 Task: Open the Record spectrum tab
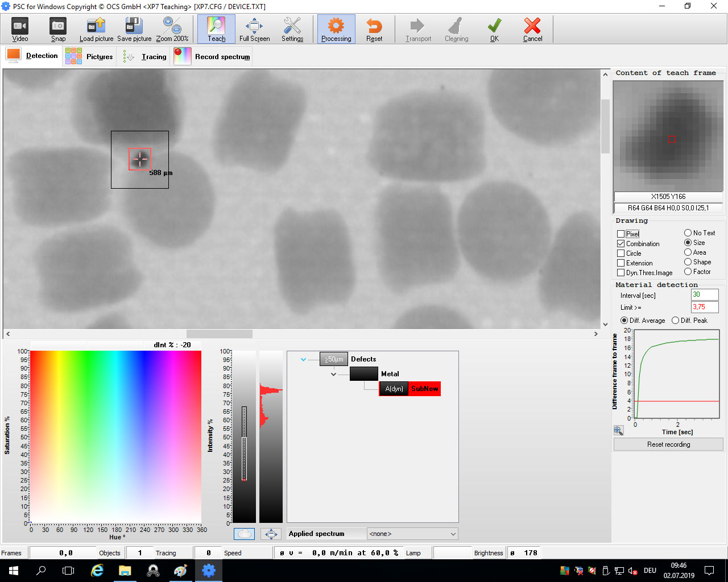coord(212,57)
